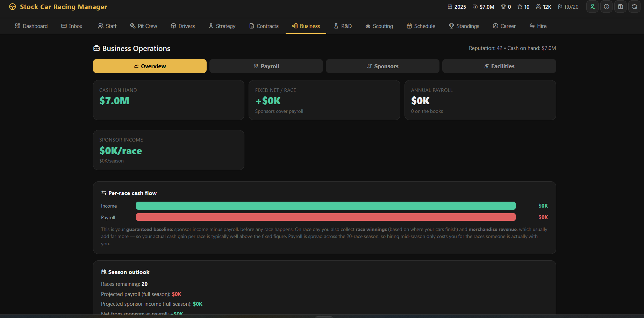Click the 'Races remaining: 20' line

(124, 284)
